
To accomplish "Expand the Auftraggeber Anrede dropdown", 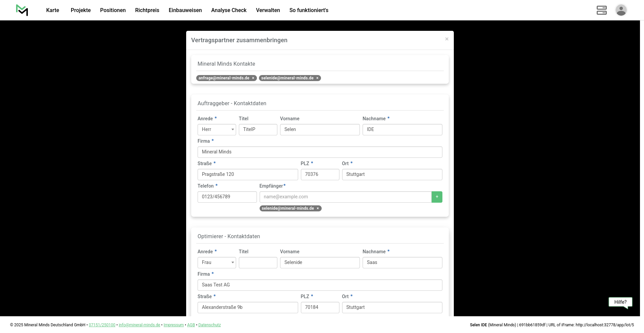I will pyautogui.click(x=217, y=130).
